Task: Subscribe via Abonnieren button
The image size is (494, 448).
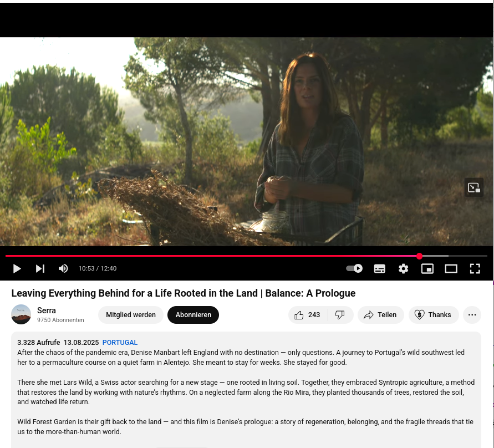Action: (x=193, y=315)
